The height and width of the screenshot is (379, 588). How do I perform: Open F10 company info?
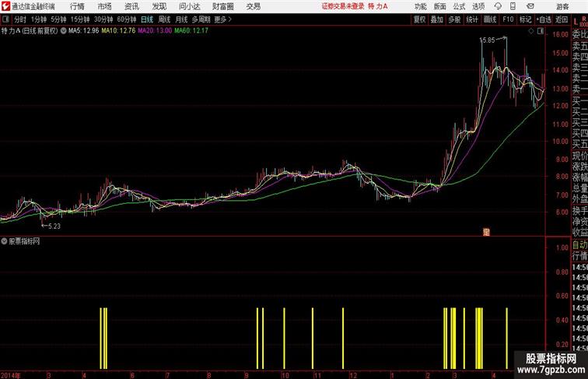point(508,19)
